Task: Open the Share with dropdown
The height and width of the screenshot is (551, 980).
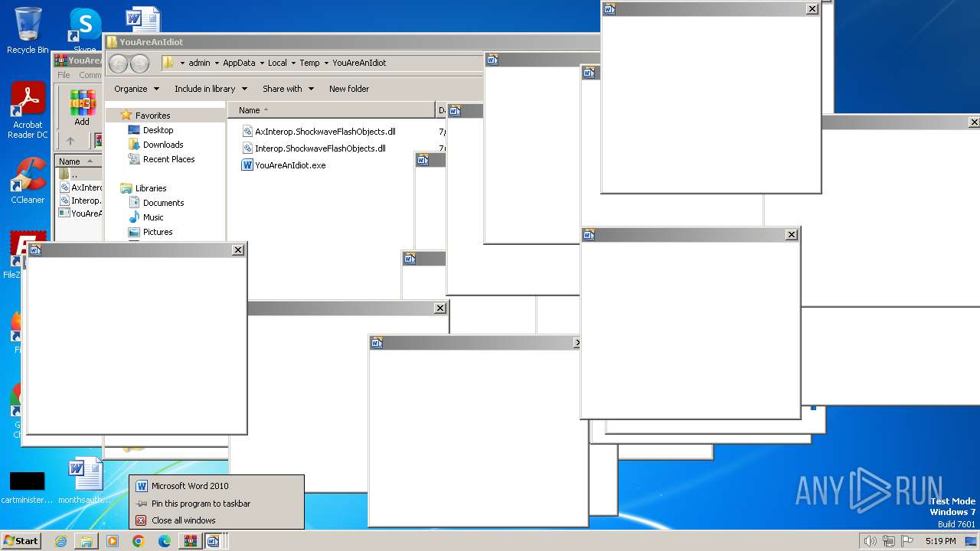Action: point(288,89)
